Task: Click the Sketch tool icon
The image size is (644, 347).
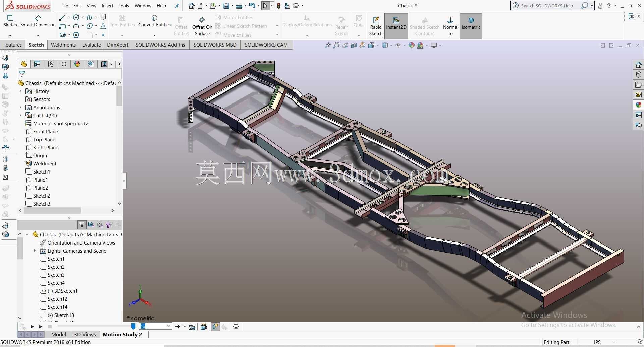Action: (10, 21)
